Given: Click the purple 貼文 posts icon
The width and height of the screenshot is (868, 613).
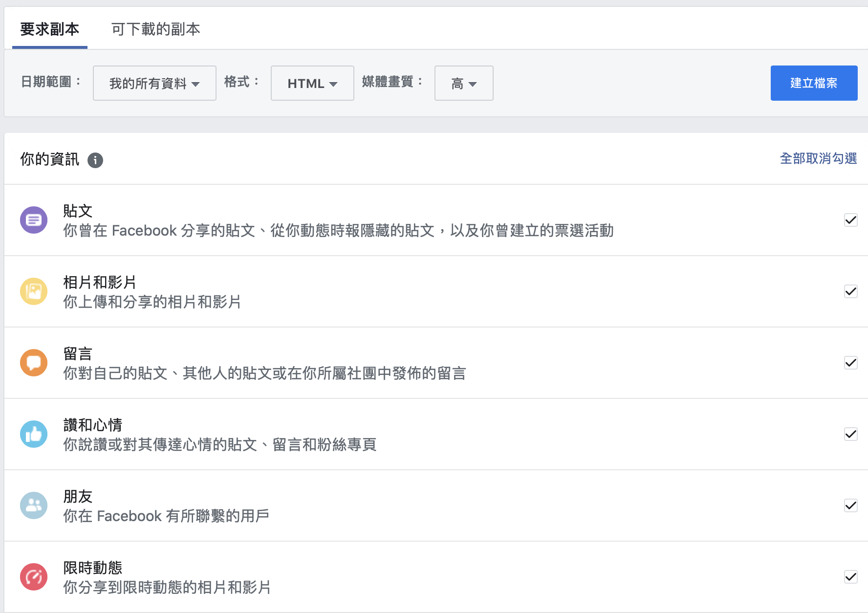Looking at the screenshot, I should (x=34, y=220).
